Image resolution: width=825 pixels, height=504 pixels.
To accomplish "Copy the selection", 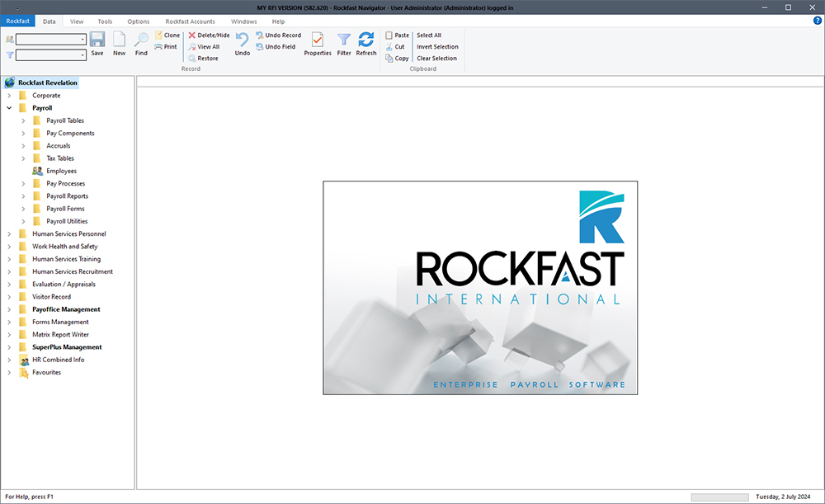I will (x=398, y=59).
